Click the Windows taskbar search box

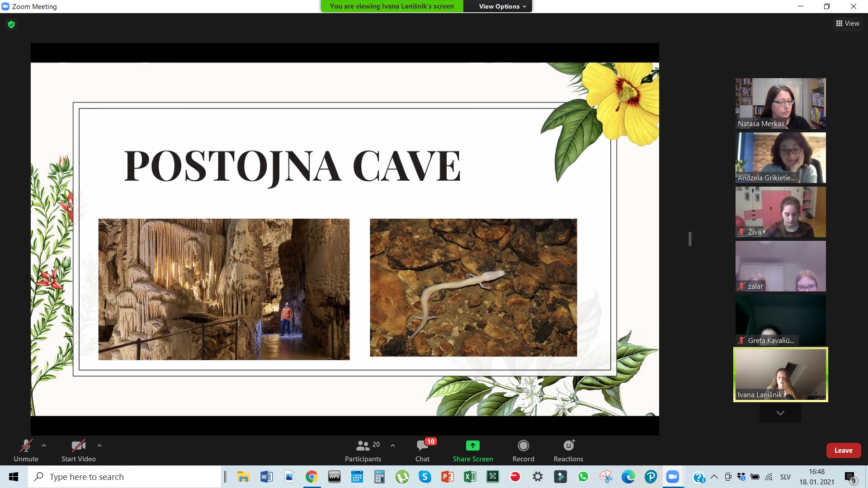[x=124, y=477]
